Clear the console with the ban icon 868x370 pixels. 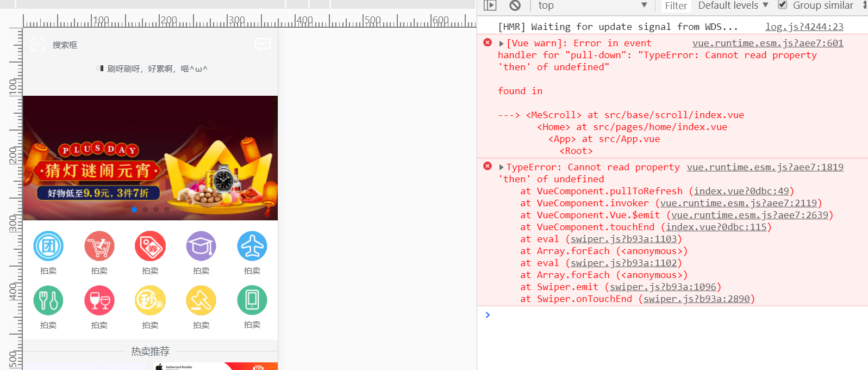[x=515, y=5]
